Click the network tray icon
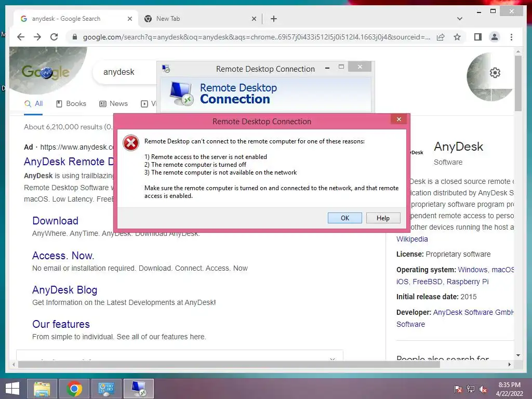Viewport: 532px width, 399px height. (x=471, y=389)
